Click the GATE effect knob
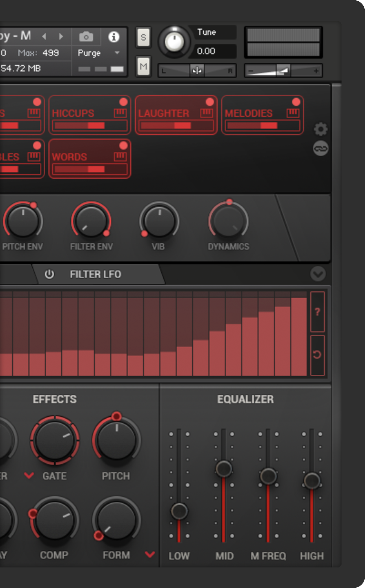The height and width of the screenshot is (588, 365). click(55, 440)
